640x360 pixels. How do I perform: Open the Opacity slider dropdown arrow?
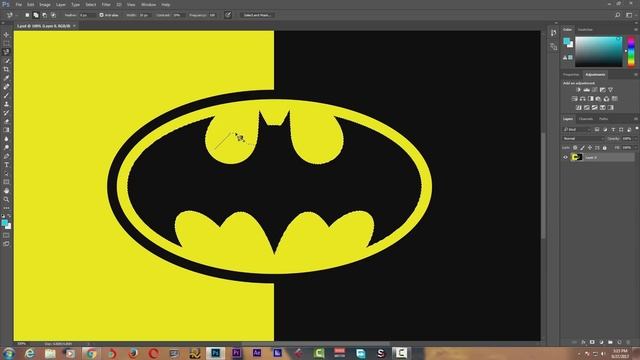pos(635,139)
